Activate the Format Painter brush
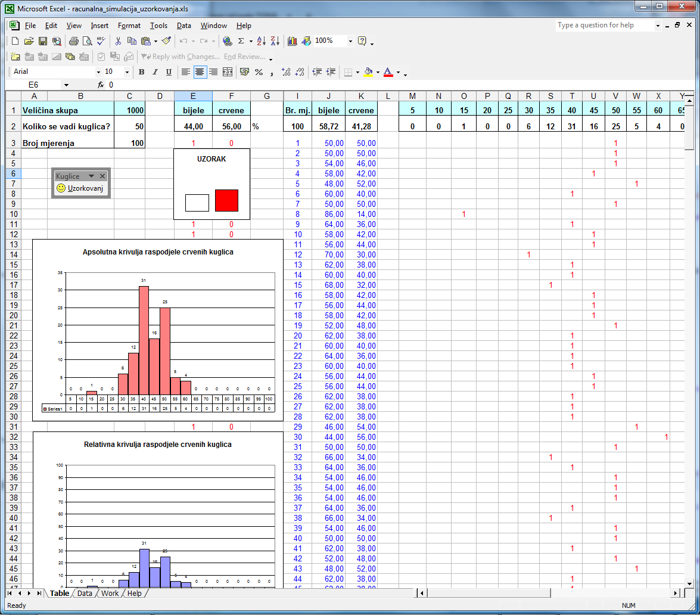Image resolution: width=700 pixels, height=615 pixels. click(167, 41)
